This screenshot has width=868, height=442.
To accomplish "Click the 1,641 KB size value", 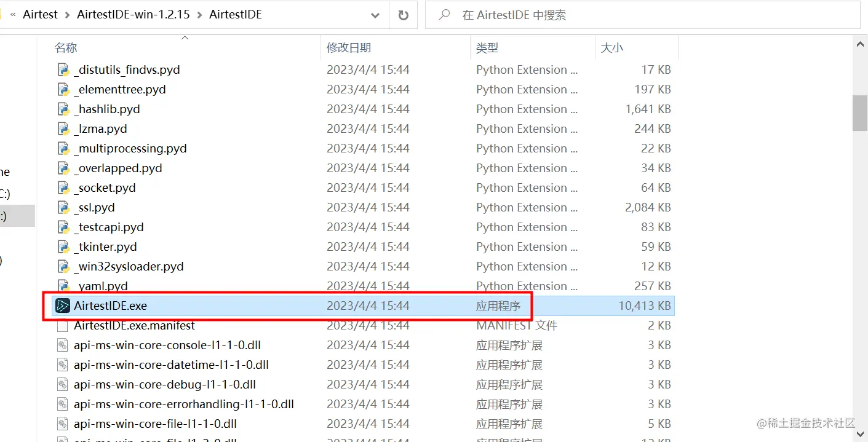I will pos(648,109).
